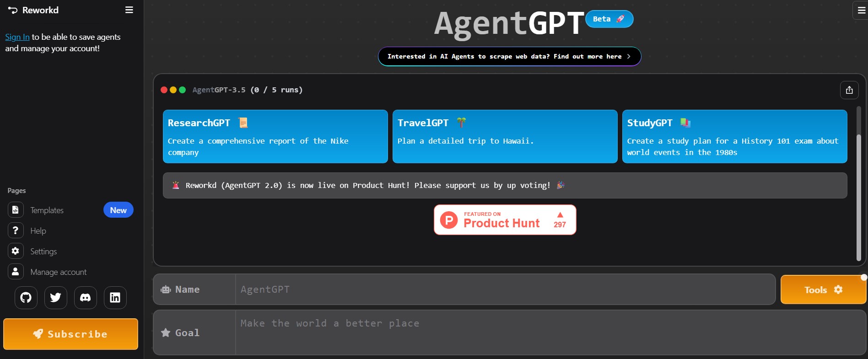868x359 pixels.
Task: Select the ResearchGPT example card
Action: click(x=275, y=136)
